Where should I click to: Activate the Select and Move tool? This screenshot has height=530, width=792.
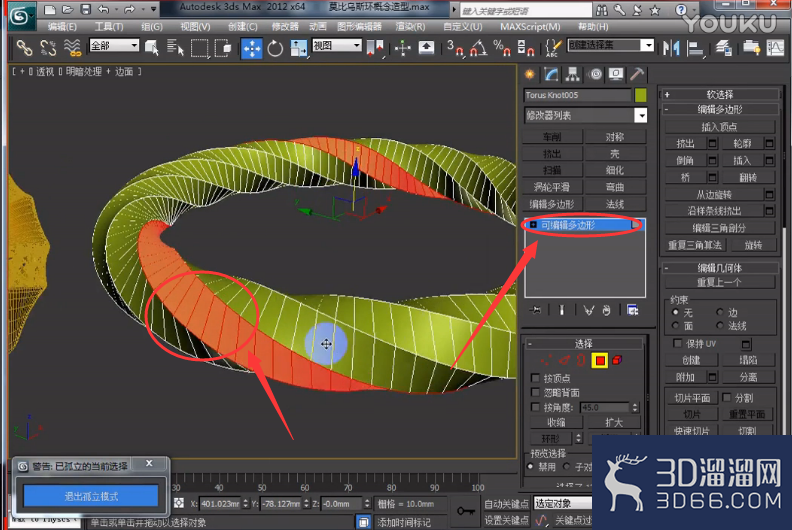click(252, 49)
